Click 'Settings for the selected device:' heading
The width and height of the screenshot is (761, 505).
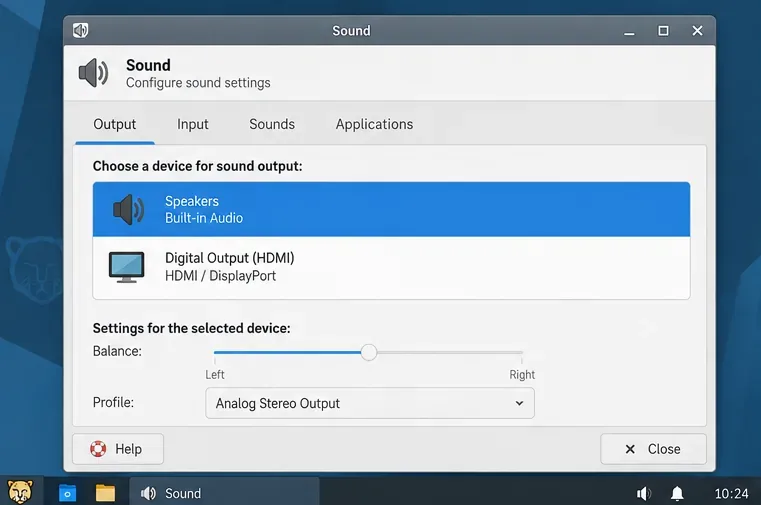coord(192,328)
